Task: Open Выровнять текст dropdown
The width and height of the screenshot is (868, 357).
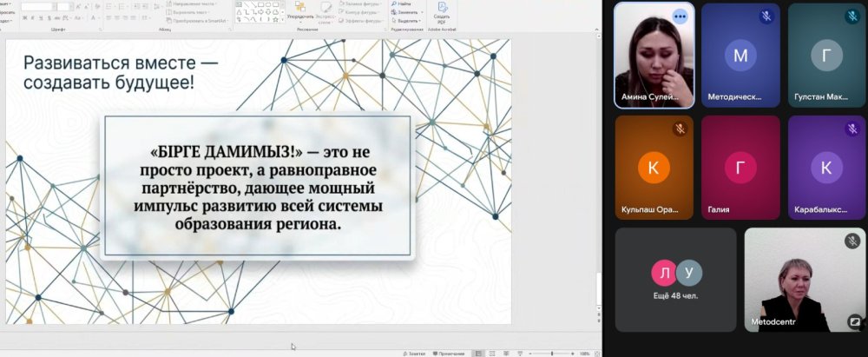Action: [189, 12]
